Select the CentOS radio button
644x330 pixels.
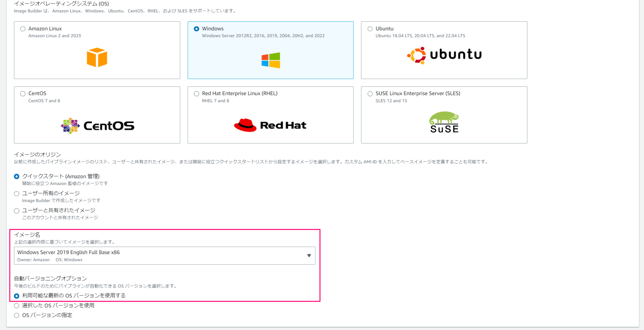point(22,93)
